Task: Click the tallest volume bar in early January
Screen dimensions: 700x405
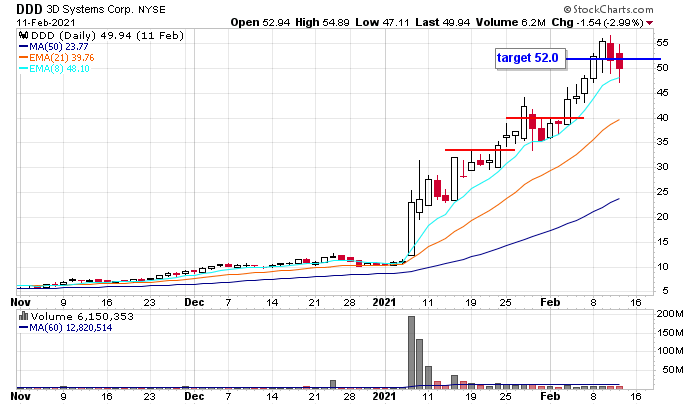Action: point(411,352)
